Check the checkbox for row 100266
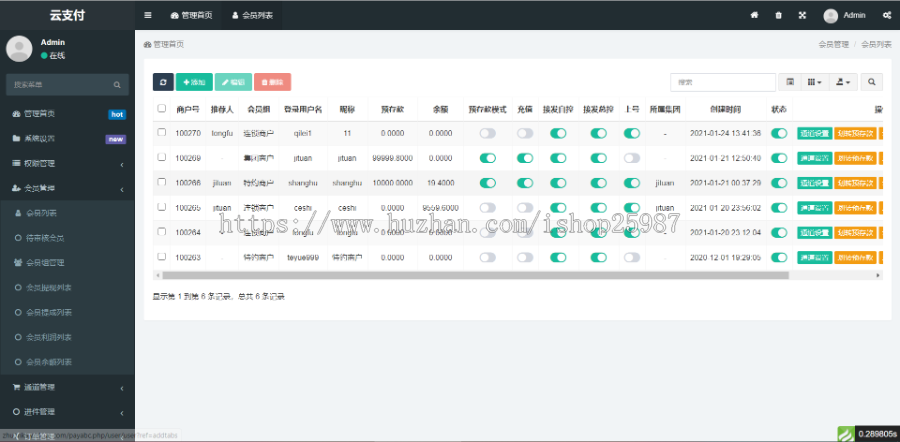 [x=162, y=182]
